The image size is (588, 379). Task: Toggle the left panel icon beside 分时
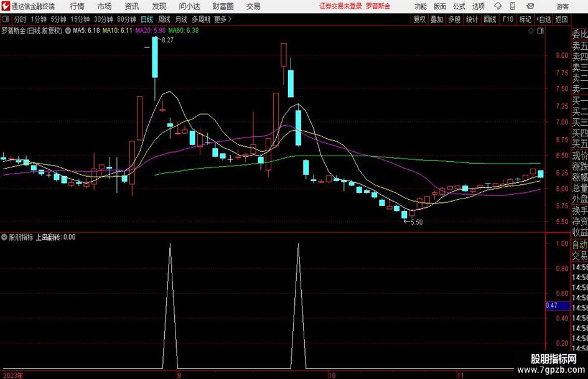click(x=6, y=19)
